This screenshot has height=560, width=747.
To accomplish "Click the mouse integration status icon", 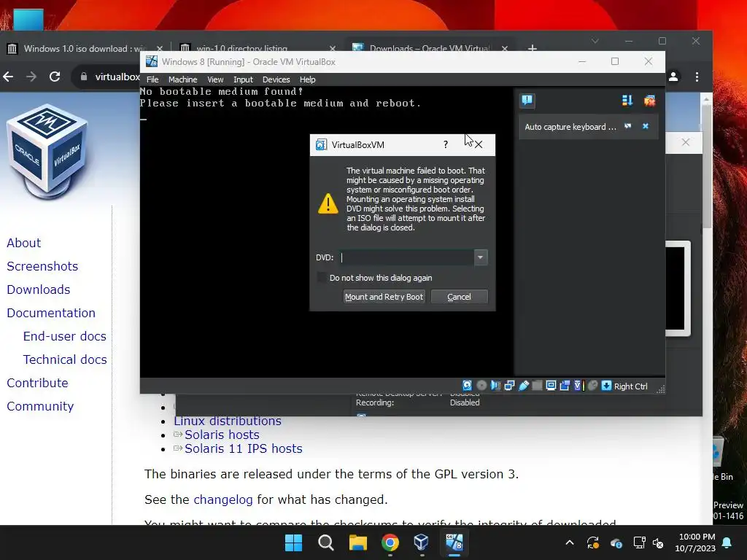I will pos(592,386).
